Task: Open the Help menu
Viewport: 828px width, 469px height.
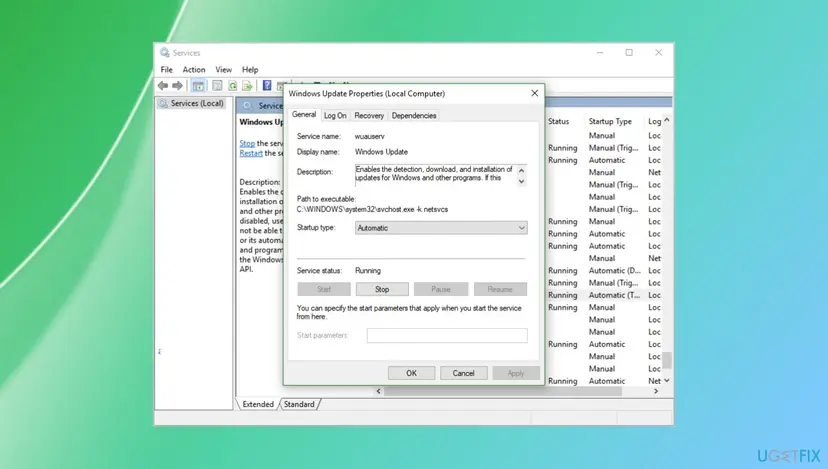Action: (x=250, y=70)
